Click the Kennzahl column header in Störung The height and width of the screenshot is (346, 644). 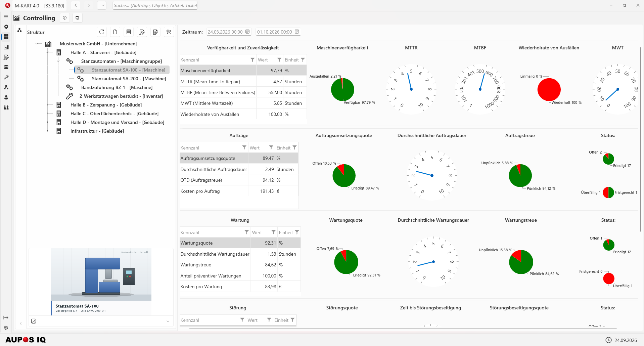(190, 320)
